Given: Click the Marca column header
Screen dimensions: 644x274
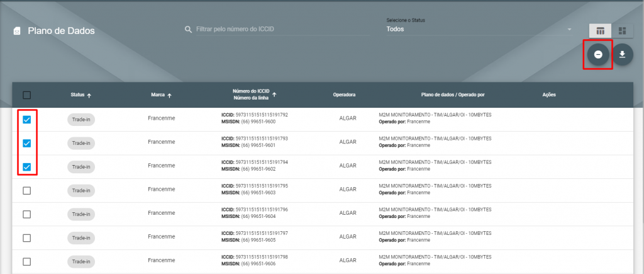Looking at the screenshot, I should pos(158,95).
